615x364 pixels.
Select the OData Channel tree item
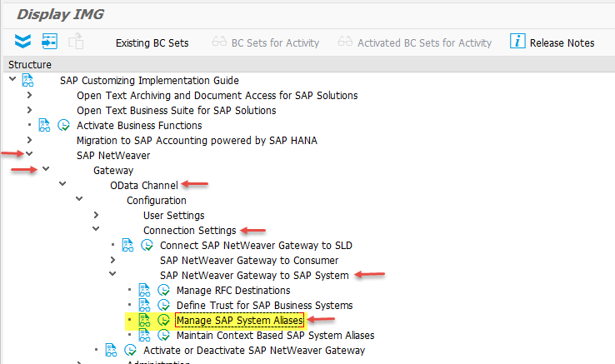143,185
